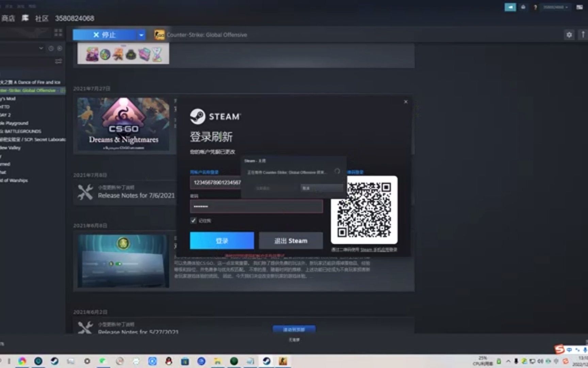This screenshot has height=368, width=588.
Task: Click the wrench icon beside 5/27/2021 notes
Action: tap(85, 327)
